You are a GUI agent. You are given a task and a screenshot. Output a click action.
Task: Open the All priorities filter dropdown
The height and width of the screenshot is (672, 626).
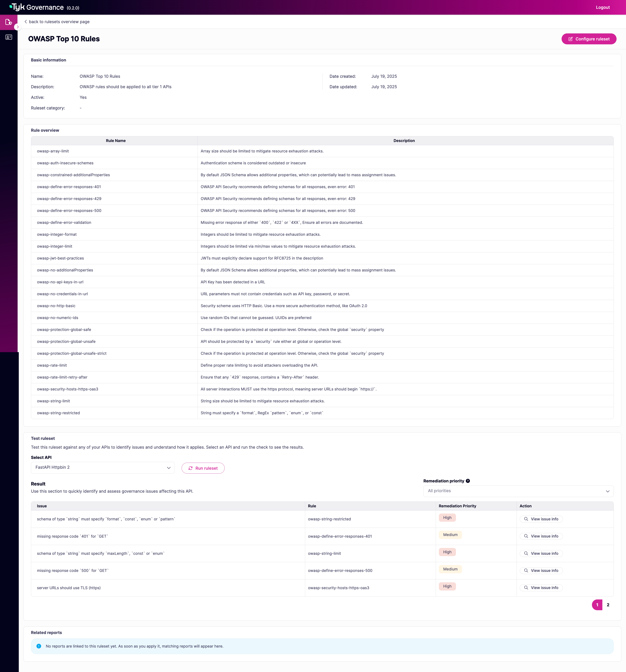(x=518, y=491)
